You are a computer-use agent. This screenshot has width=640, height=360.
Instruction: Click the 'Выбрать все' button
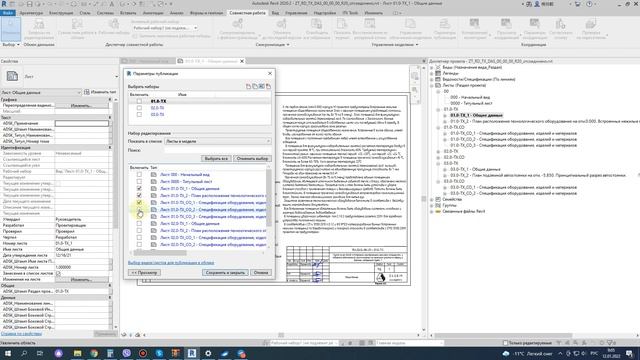216,158
